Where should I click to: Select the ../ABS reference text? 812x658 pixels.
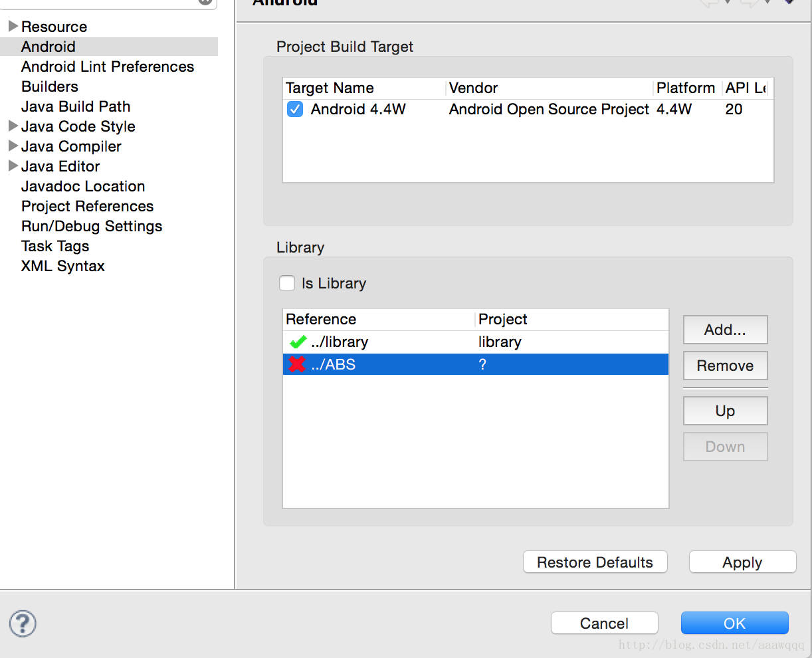point(334,364)
